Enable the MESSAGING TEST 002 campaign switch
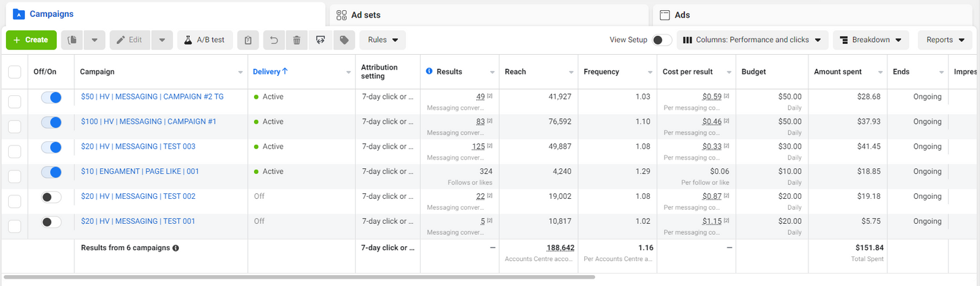This screenshot has height=286, width=980. pos(51,197)
